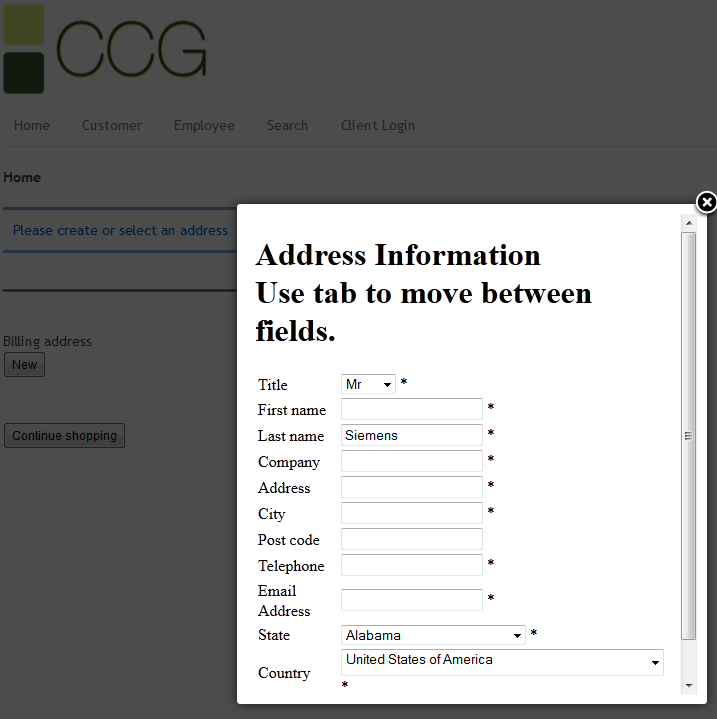Focus the Last name field containing Siemens
Screen dimensions: 717x719
point(412,435)
